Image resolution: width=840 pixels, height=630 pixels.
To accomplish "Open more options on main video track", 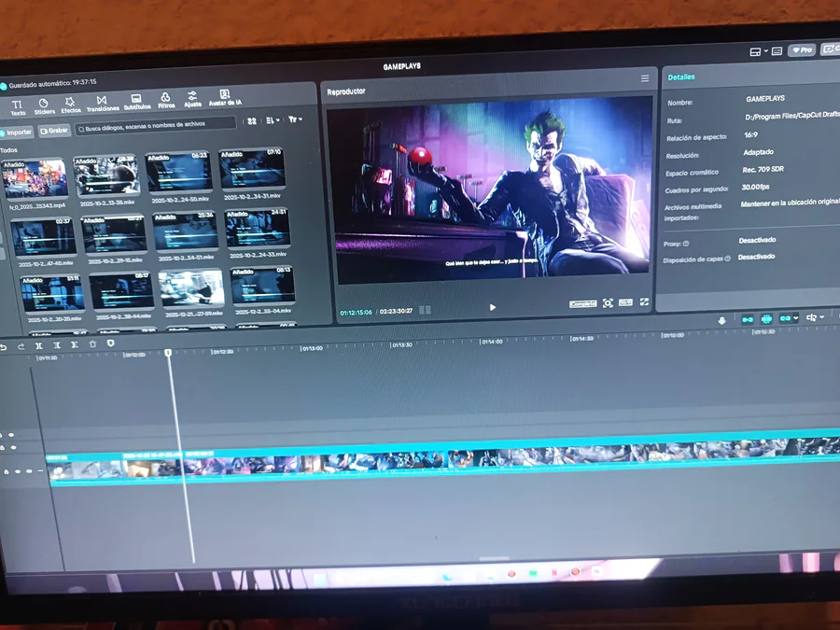I will pos(40,471).
